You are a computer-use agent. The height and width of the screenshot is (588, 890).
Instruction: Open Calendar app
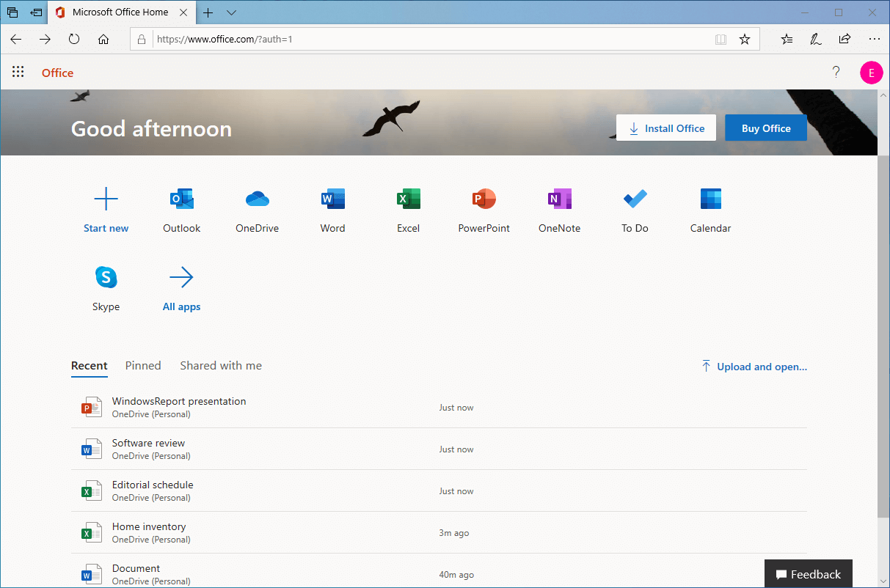pos(710,210)
